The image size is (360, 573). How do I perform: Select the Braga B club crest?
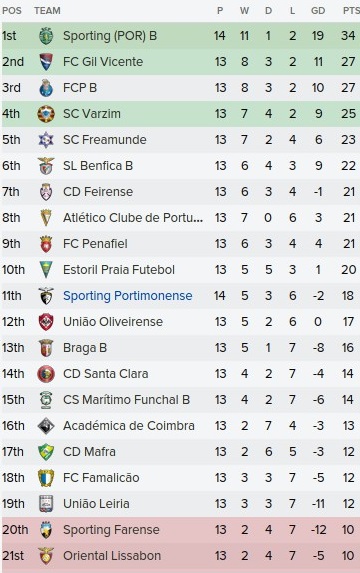click(x=46, y=348)
